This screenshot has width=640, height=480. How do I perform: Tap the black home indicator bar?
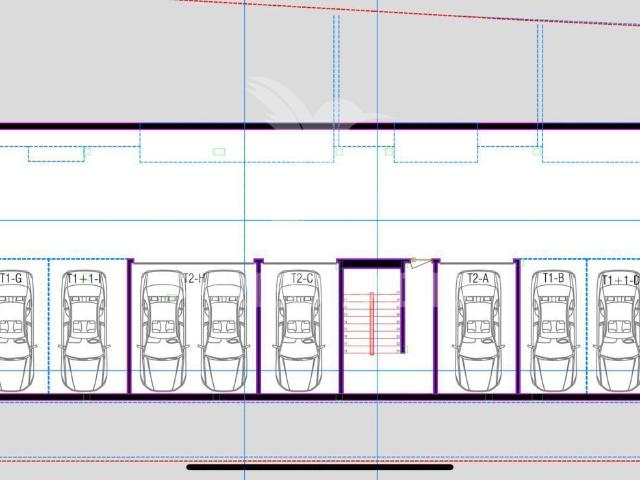[x=320, y=467]
